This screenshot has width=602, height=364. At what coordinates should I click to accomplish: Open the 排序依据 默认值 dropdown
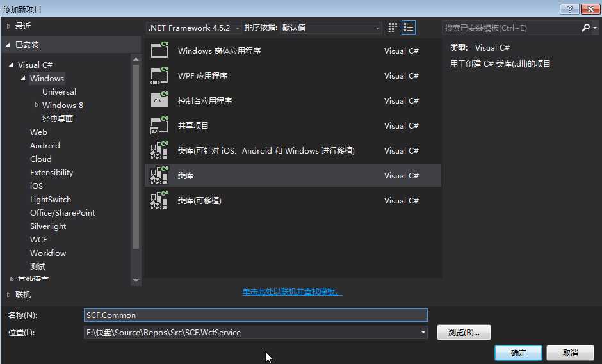click(x=330, y=28)
